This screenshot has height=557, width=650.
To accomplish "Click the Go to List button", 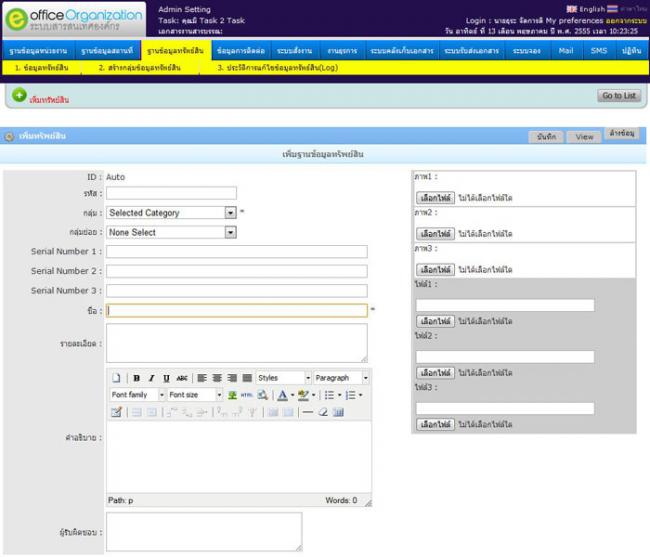I will [x=618, y=95].
